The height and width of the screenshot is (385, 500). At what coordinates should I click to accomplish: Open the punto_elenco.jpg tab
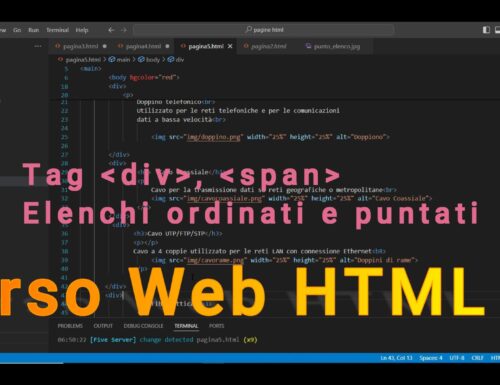[x=337, y=46]
